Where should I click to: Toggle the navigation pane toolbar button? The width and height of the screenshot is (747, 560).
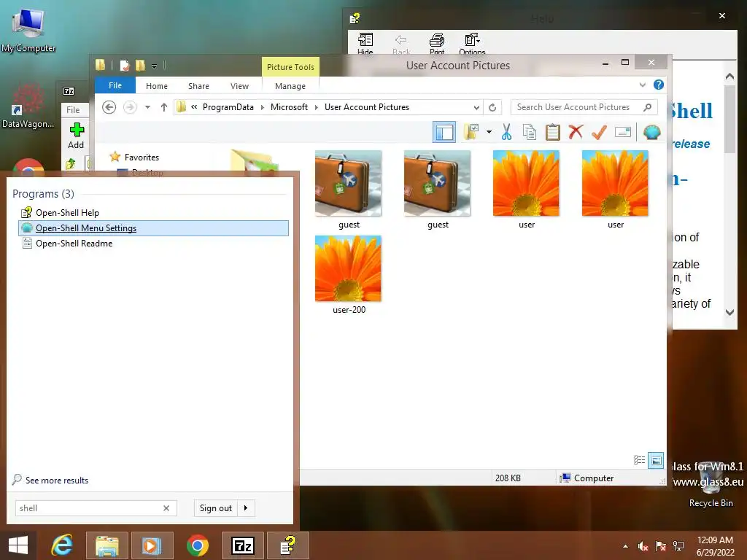coord(444,132)
